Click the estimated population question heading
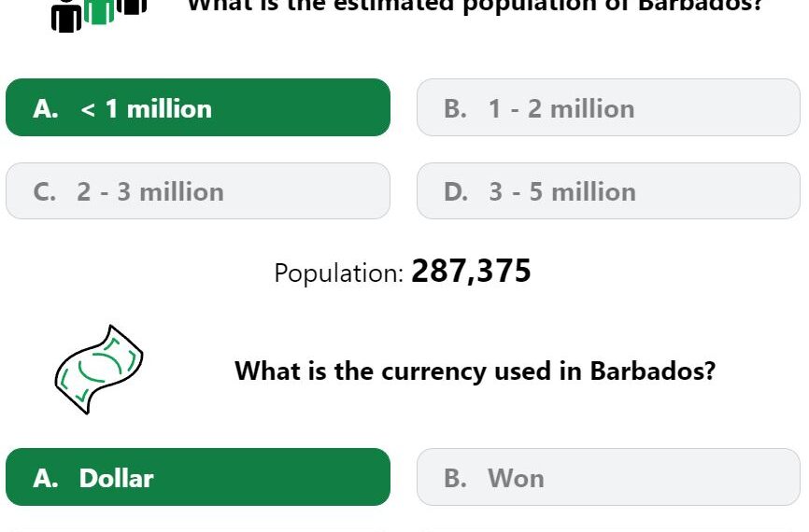The image size is (809, 532). pos(475,7)
